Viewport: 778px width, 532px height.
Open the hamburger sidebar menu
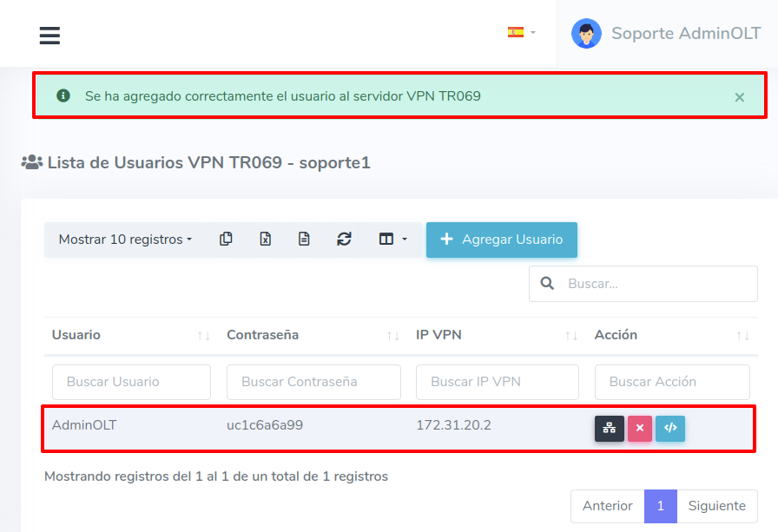tap(49, 35)
